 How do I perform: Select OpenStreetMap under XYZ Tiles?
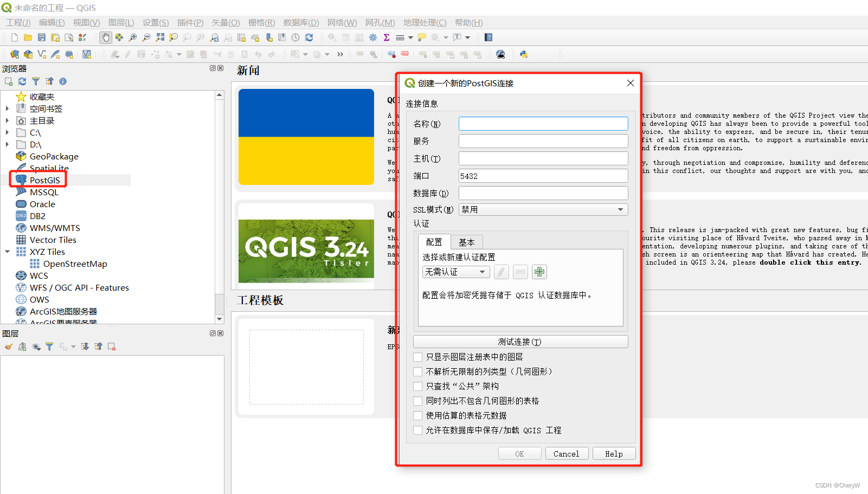pos(75,264)
